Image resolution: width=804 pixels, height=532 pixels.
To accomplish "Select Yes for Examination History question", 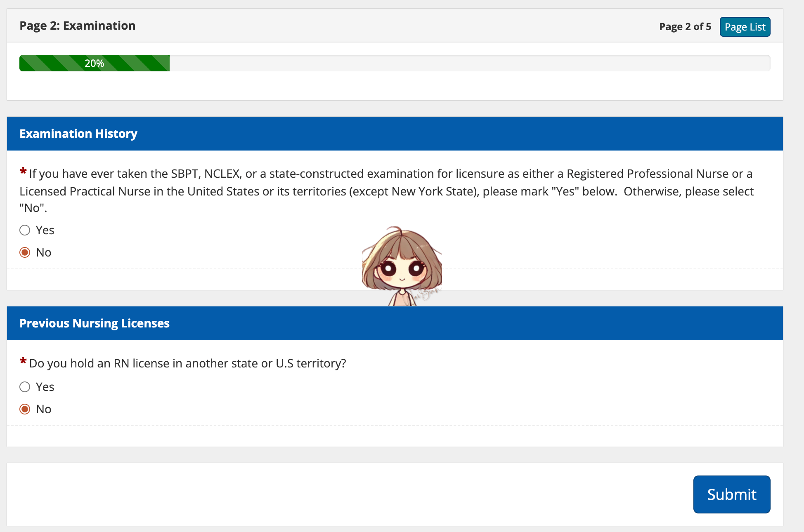I will point(25,230).
